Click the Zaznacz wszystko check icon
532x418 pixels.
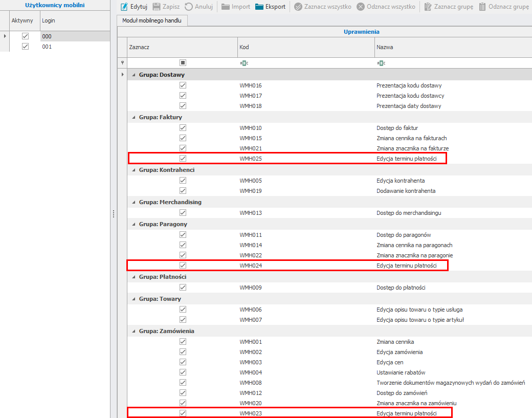click(298, 7)
